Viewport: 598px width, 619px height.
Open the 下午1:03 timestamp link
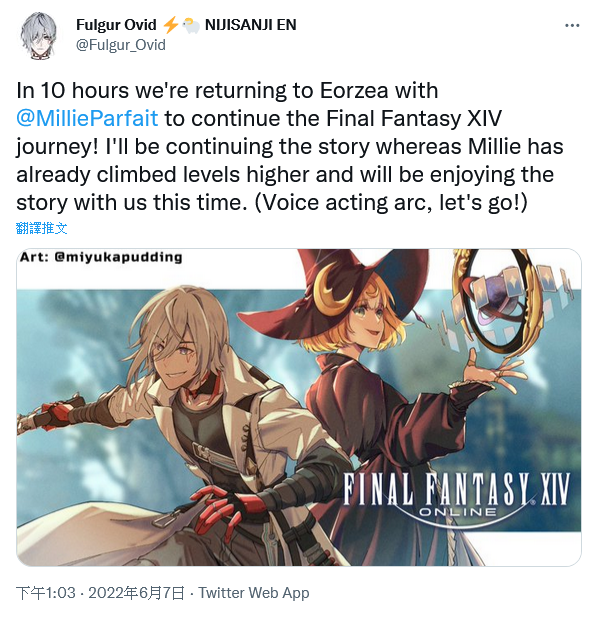click(x=45, y=593)
